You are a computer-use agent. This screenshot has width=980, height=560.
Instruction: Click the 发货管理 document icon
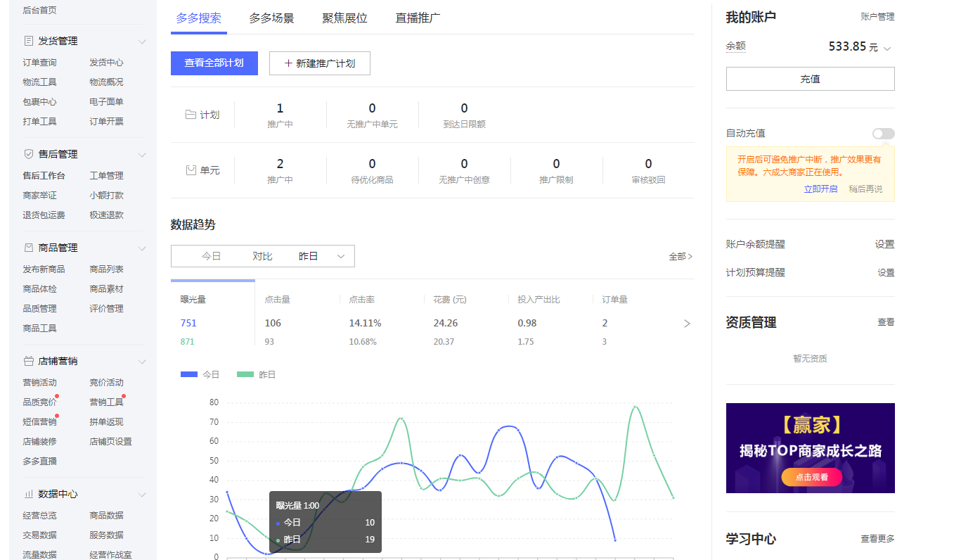tap(29, 42)
